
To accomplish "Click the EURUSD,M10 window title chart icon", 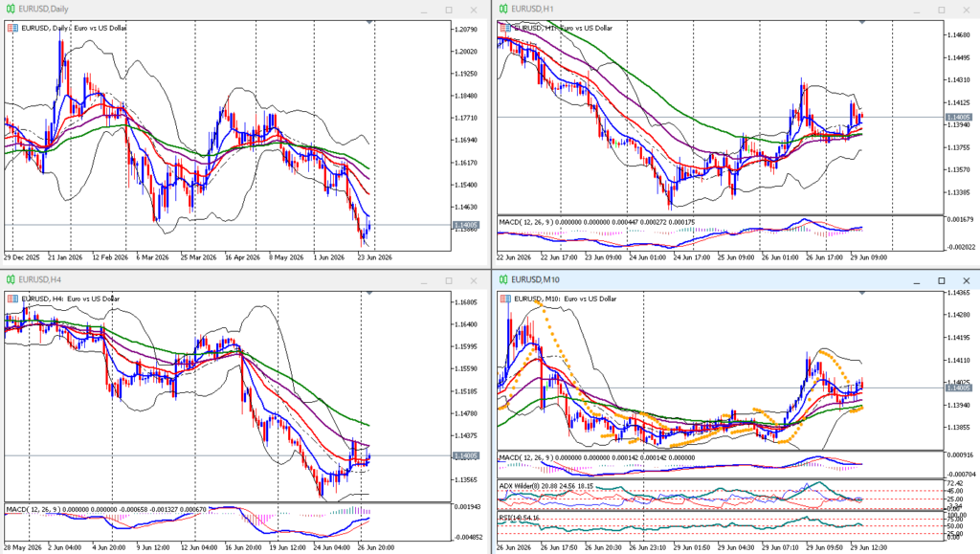I will click(503, 279).
